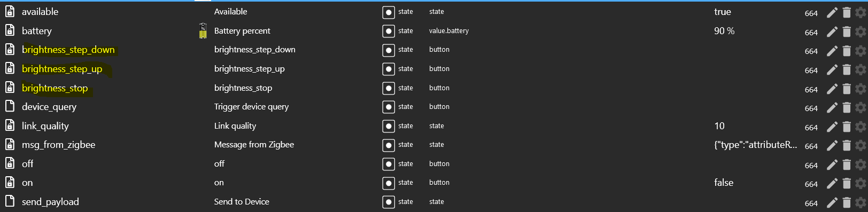Click the Trigger device query name
Viewport: 868px width, 212px height.
(x=251, y=107)
